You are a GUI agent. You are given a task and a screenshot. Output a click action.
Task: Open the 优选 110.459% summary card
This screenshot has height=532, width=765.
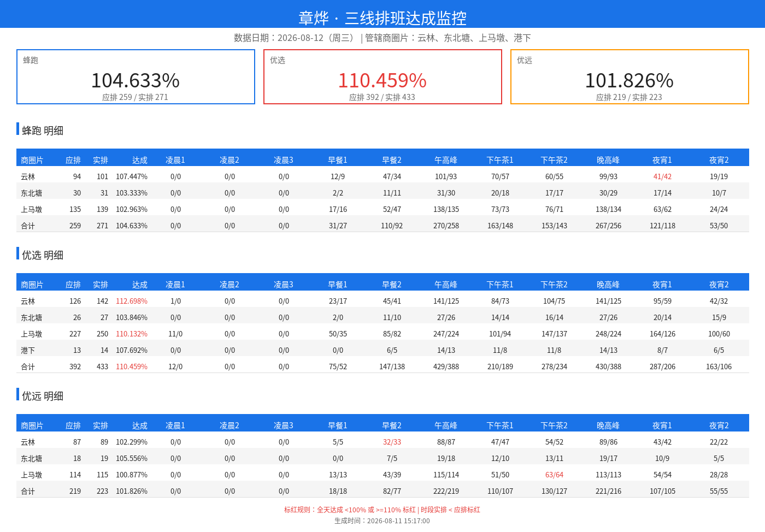click(382, 76)
